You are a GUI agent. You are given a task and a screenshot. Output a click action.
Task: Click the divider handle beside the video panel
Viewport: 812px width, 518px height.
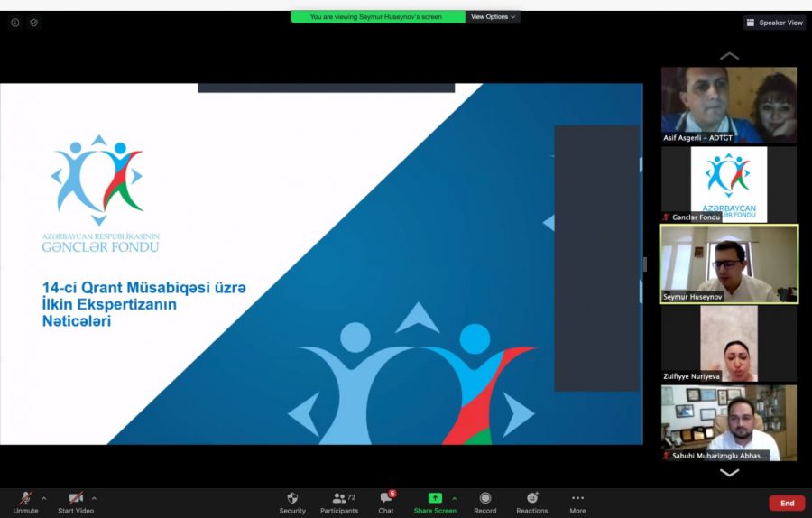coord(645,264)
